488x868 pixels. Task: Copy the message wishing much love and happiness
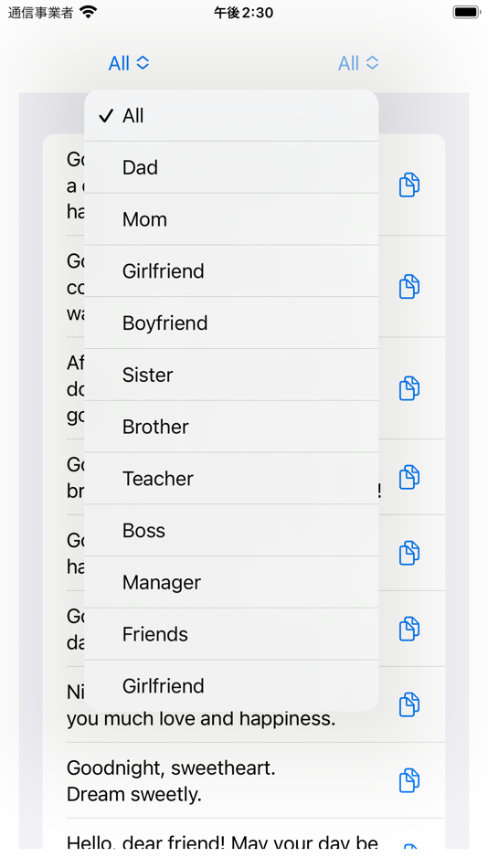tap(409, 704)
